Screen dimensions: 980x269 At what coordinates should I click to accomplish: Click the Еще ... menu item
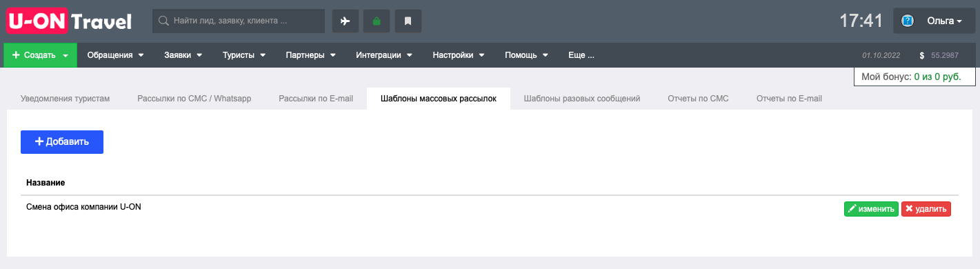(581, 55)
